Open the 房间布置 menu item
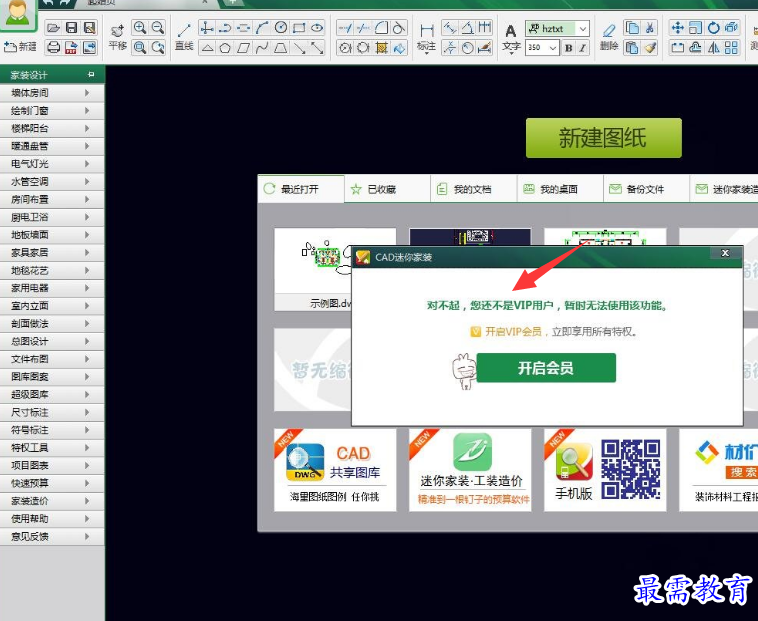This screenshot has height=621, width=758. point(52,200)
